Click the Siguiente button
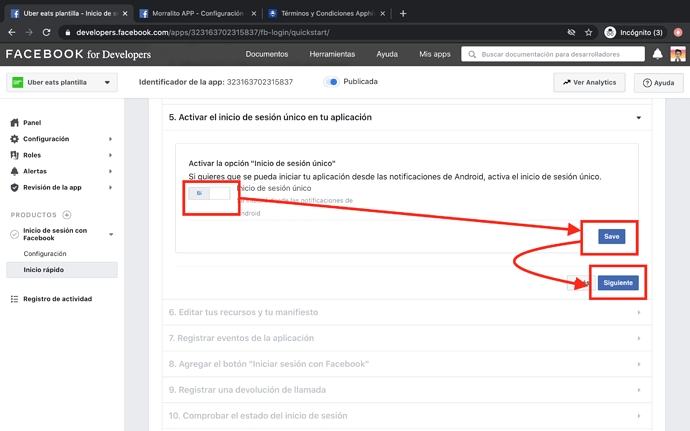This screenshot has height=431, width=690. pyautogui.click(x=618, y=283)
